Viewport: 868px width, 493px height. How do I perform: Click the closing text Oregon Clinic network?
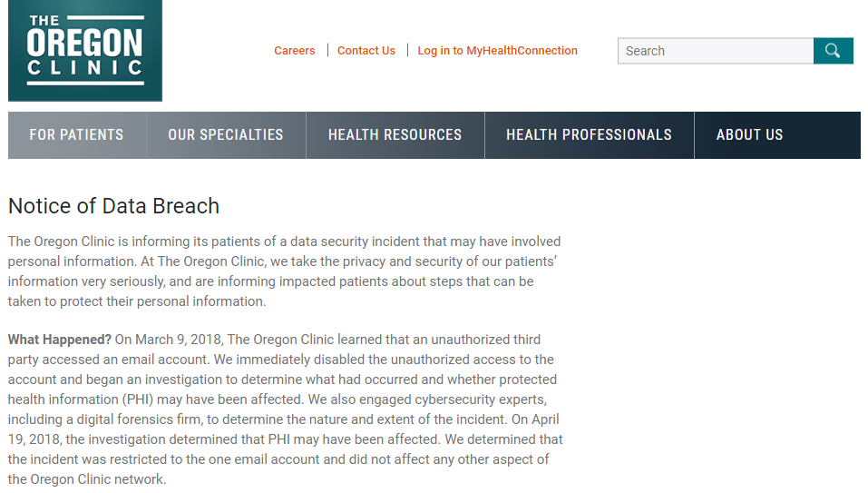pyautogui.click(x=97, y=479)
